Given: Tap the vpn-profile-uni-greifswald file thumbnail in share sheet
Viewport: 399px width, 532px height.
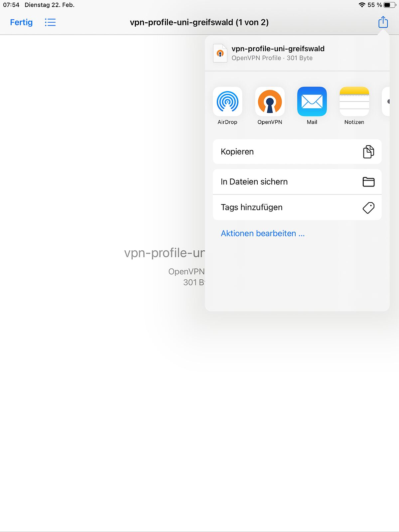Looking at the screenshot, I should 220,53.
